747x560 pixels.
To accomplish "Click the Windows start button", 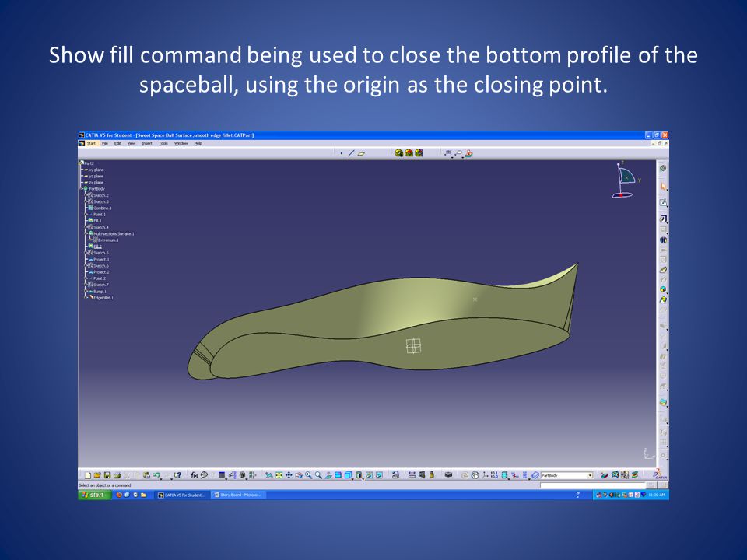I will pyautogui.click(x=94, y=495).
